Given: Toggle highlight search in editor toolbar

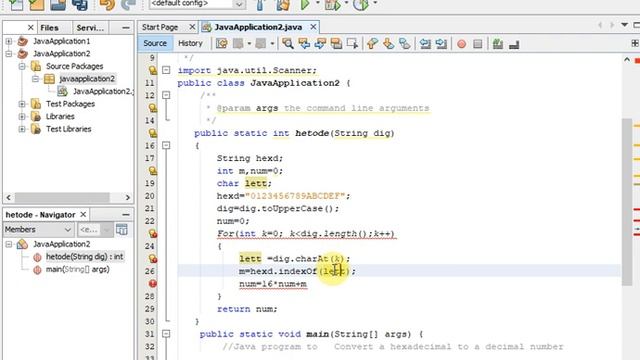Looking at the screenshot, I should [x=336, y=44].
